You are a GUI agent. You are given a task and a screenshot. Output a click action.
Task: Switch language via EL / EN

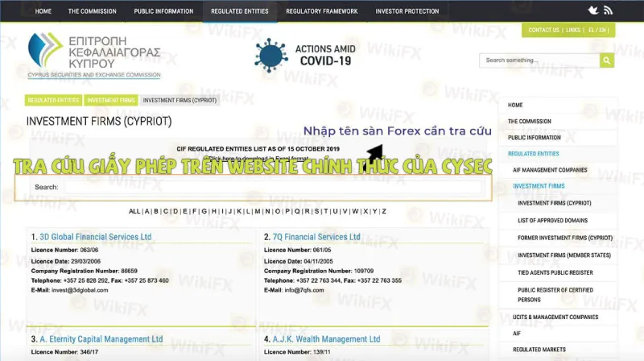pos(597,30)
